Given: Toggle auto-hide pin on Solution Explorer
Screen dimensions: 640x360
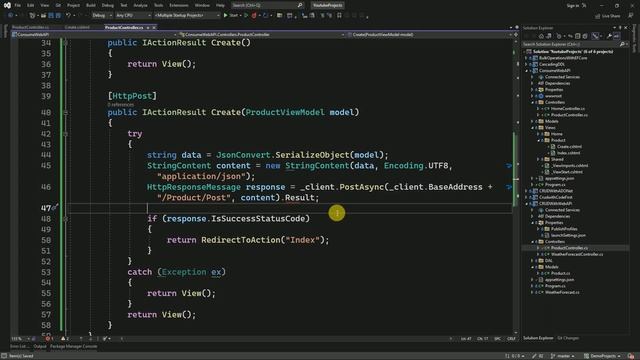Looking at the screenshot, I should point(620,28).
